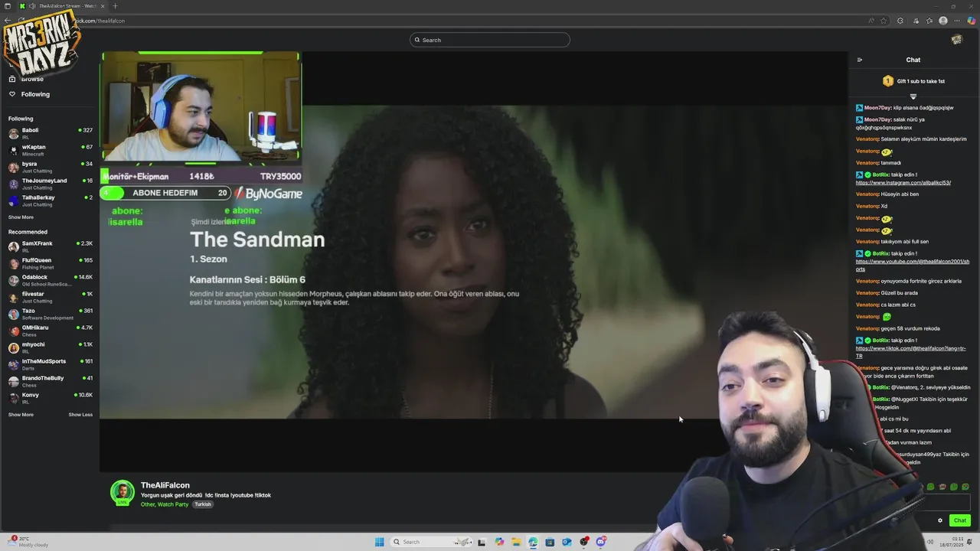Open Copilot sidebar in browser
980x551 pixels.
[x=971, y=21]
